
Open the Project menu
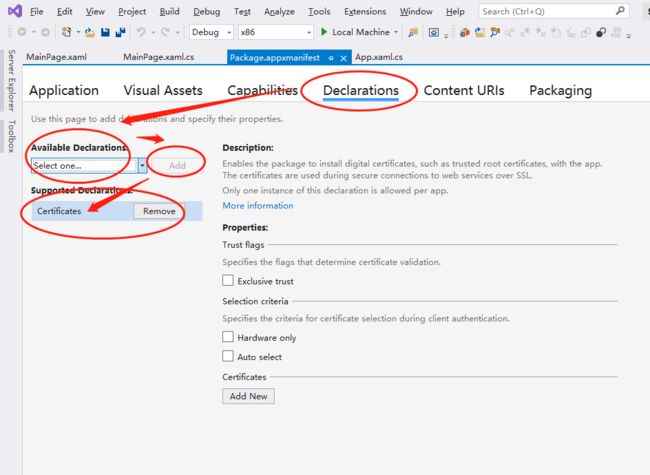[x=132, y=12]
